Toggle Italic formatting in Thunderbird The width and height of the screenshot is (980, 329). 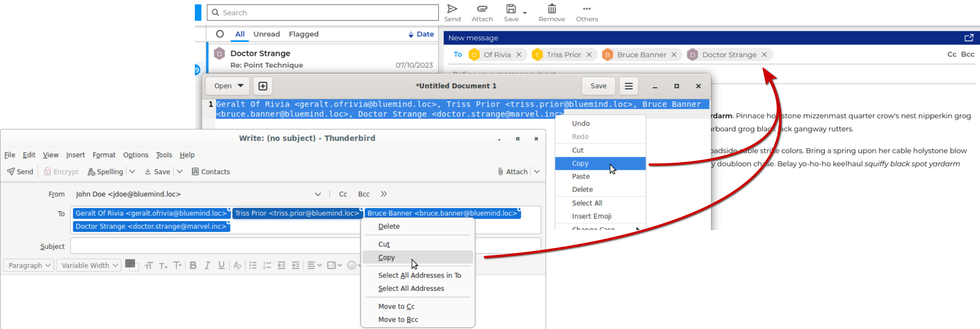(x=207, y=265)
